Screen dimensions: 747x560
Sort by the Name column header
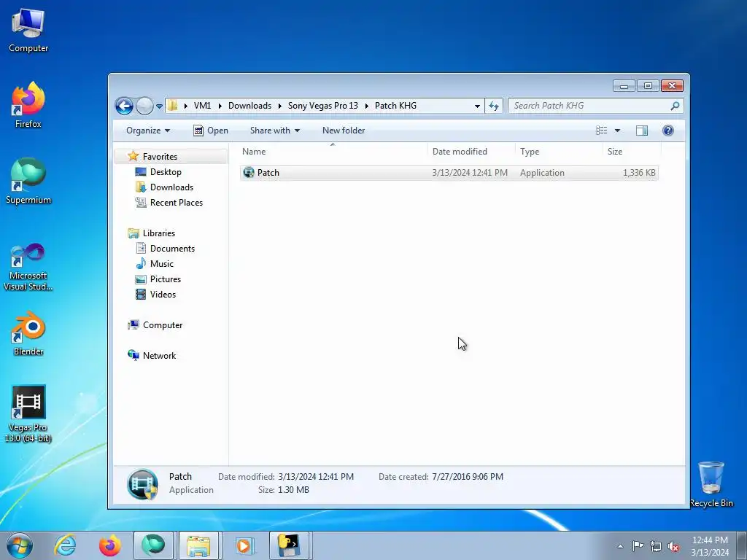pyautogui.click(x=333, y=152)
